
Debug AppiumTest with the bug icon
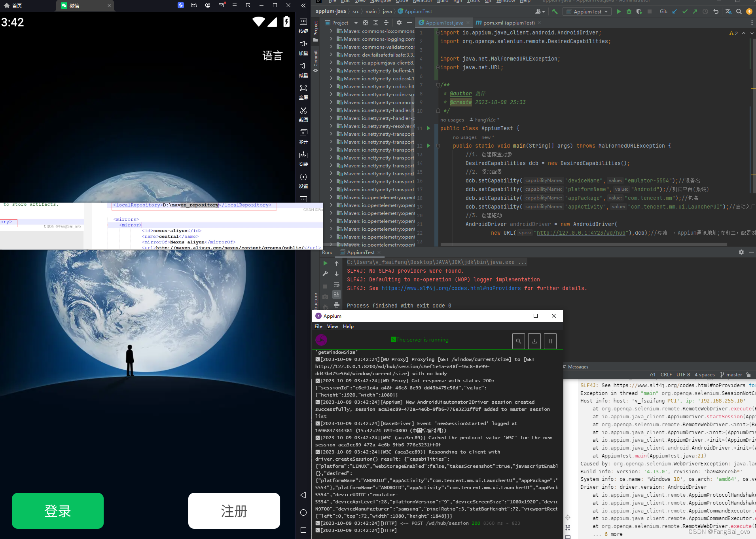(629, 11)
